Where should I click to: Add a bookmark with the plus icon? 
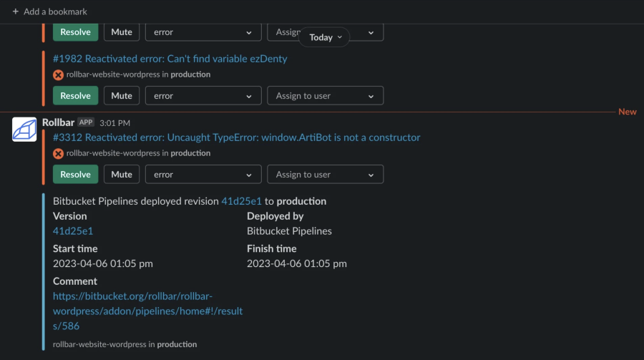16,11
